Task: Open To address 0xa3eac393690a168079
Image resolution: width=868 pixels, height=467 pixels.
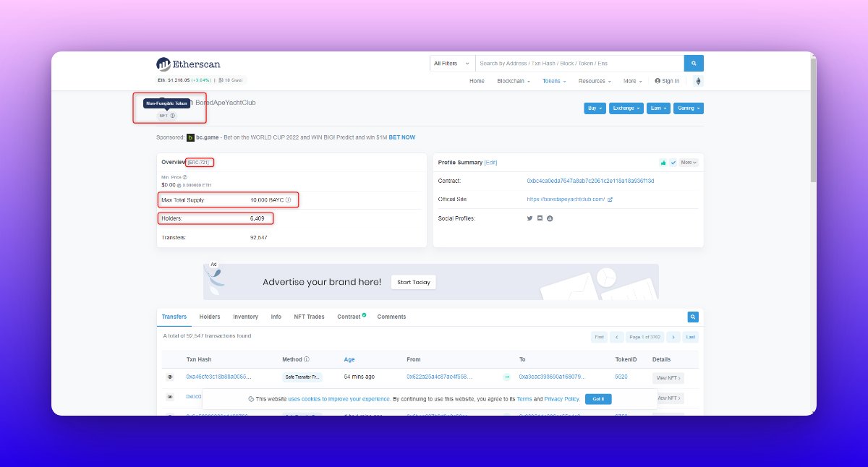Action: [552, 377]
